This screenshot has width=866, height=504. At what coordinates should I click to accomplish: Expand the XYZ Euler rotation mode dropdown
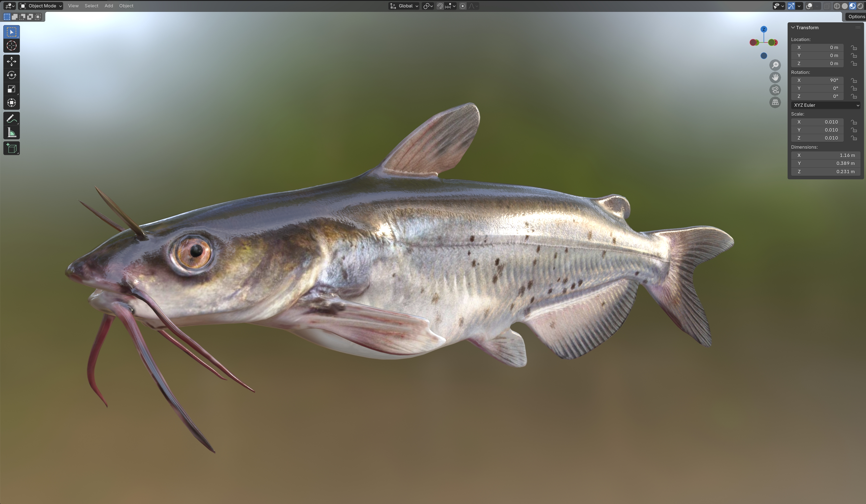point(825,105)
